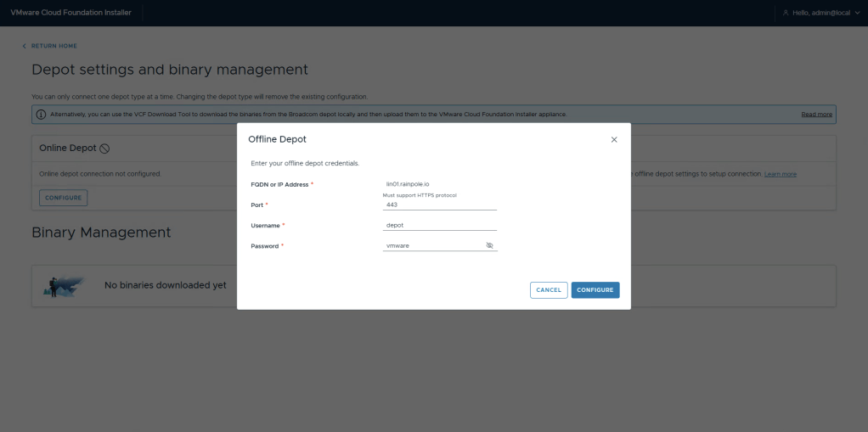Image resolution: width=868 pixels, height=432 pixels.
Task: Click the "Online Depot" card heading
Action: 68,149
